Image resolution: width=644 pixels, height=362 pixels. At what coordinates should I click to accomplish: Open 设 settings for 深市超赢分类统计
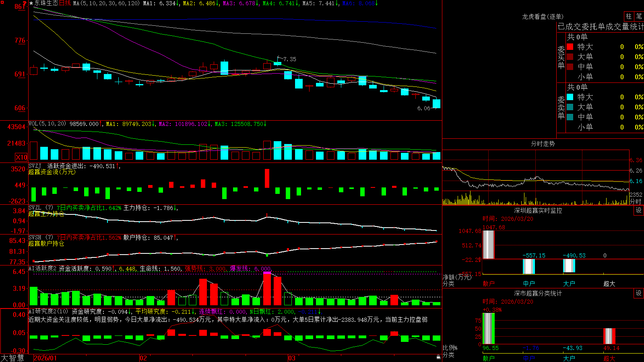click(x=639, y=293)
